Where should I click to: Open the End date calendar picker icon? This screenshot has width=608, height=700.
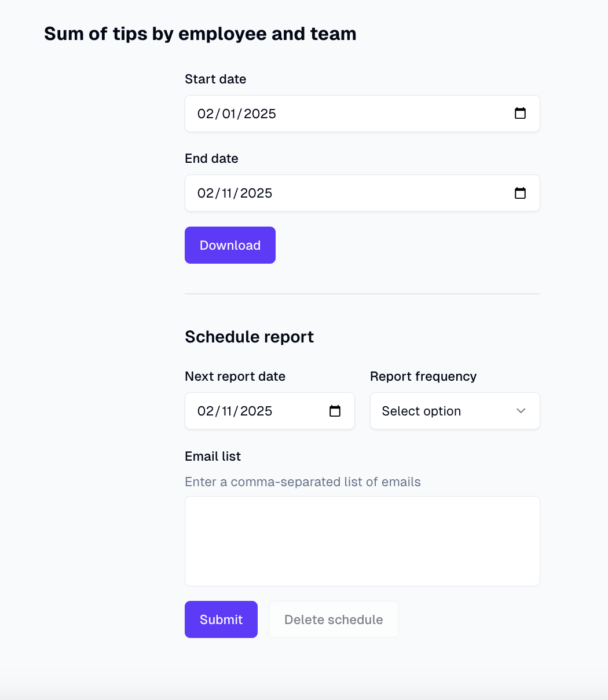tap(520, 193)
